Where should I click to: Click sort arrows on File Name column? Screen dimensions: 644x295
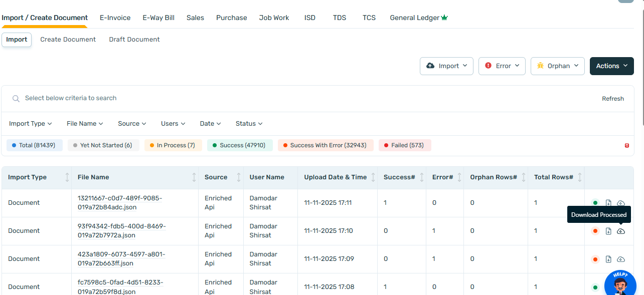point(194,177)
